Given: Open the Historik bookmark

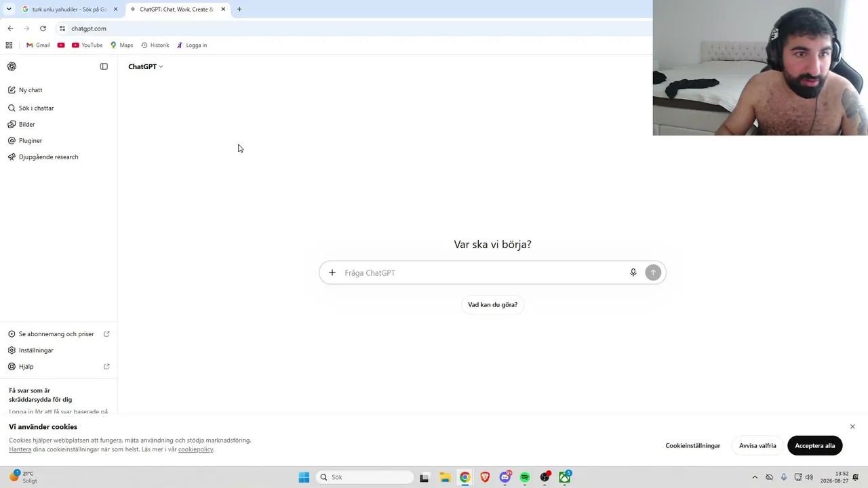Looking at the screenshot, I should [155, 45].
